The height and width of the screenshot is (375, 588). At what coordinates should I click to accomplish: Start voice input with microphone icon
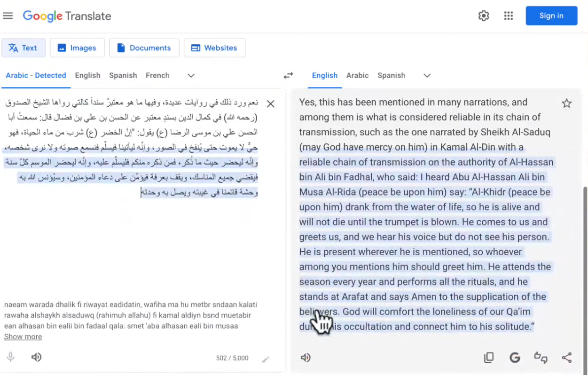pyautogui.click(x=11, y=357)
